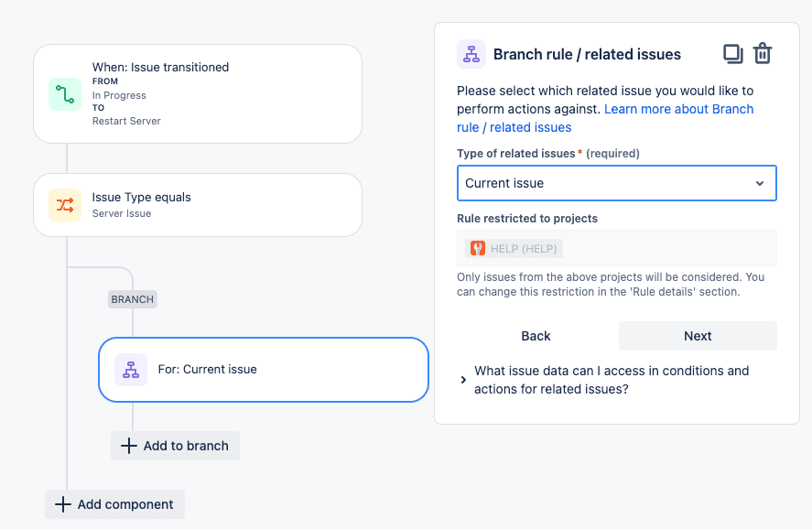Click the Back button

[x=536, y=336]
